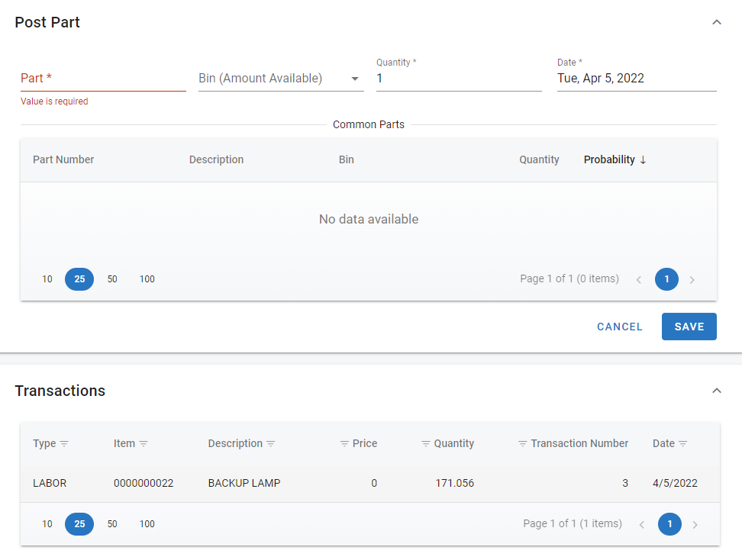The image size is (742, 560).
Task: Click the Probability sort arrow icon
Action: [x=643, y=159]
